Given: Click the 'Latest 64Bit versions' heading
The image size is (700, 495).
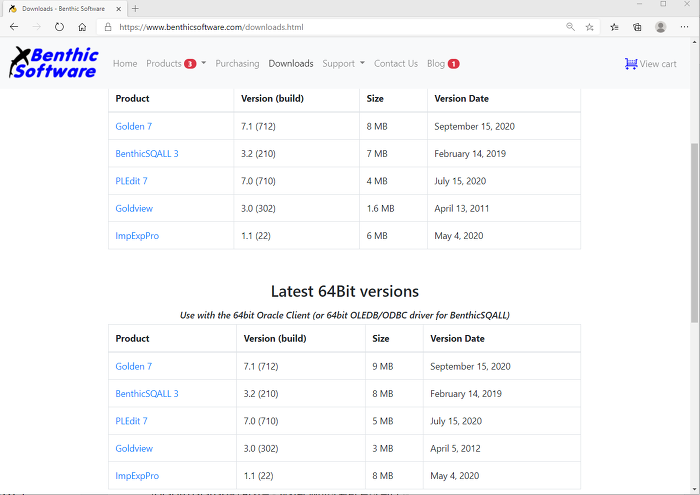Looking at the screenshot, I should coord(345,291).
